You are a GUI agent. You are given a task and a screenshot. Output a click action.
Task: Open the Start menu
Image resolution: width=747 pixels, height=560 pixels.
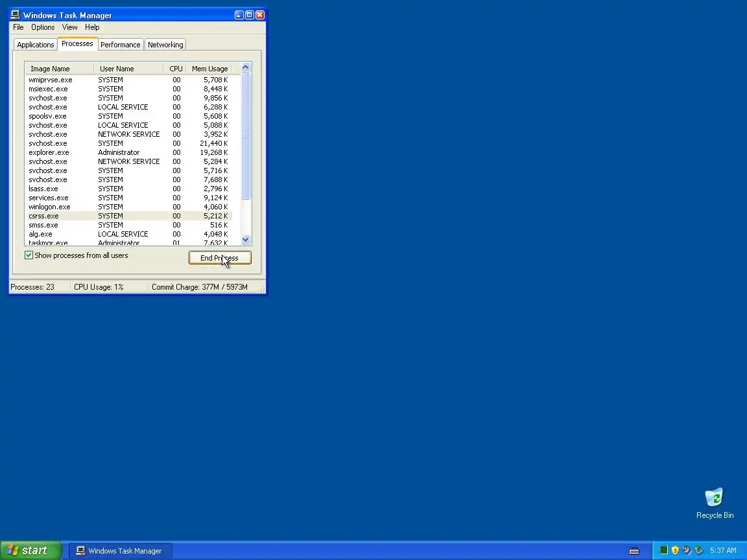point(30,550)
